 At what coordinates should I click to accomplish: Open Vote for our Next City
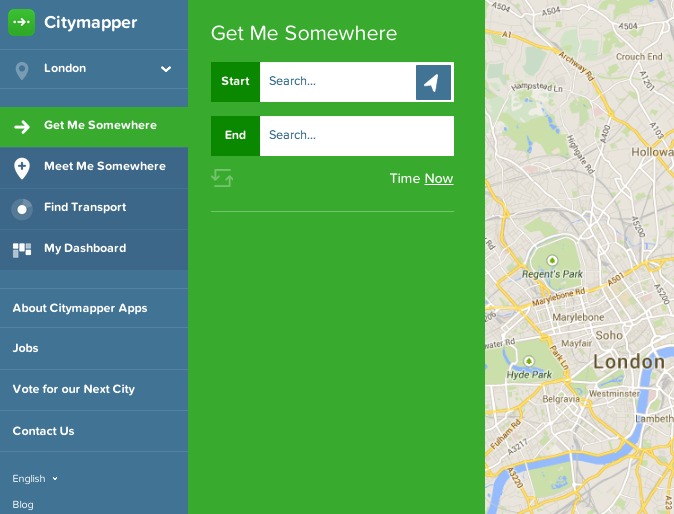tap(73, 390)
